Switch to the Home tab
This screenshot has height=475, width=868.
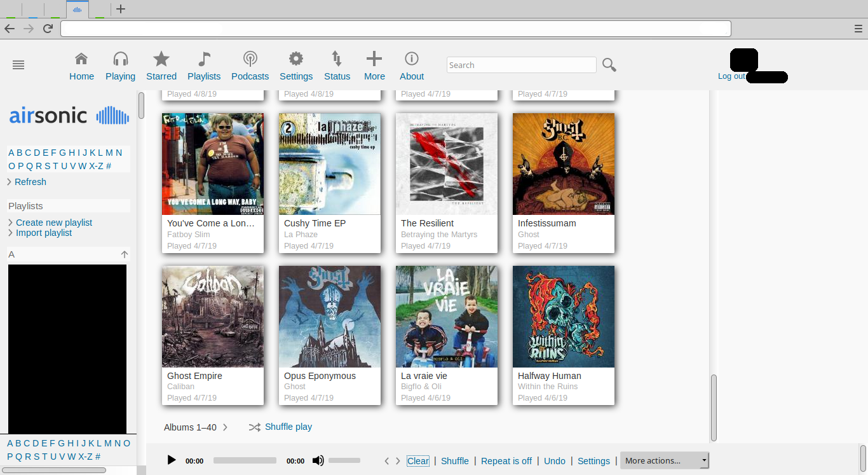click(x=81, y=66)
